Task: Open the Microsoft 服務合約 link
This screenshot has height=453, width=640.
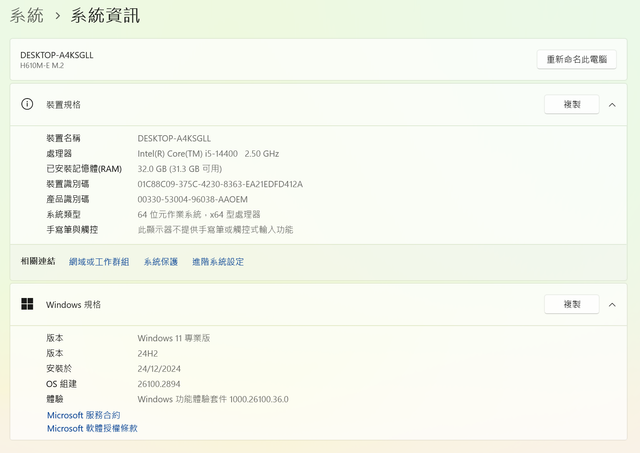Action: (x=83, y=415)
